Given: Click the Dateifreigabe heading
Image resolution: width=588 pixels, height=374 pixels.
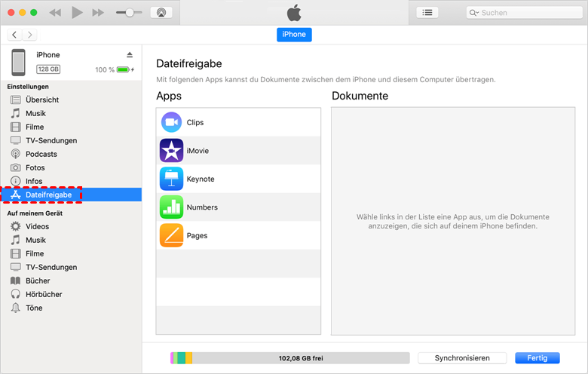Looking at the screenshot, I should pos(189,64).
